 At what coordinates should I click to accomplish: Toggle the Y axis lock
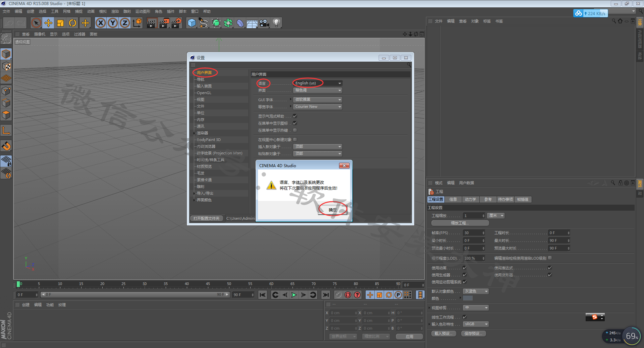113,23
